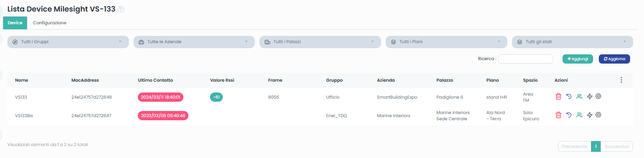Click lightning bolt icon for VS133Bis
This screenshot has height=158, width=644.
589,115
